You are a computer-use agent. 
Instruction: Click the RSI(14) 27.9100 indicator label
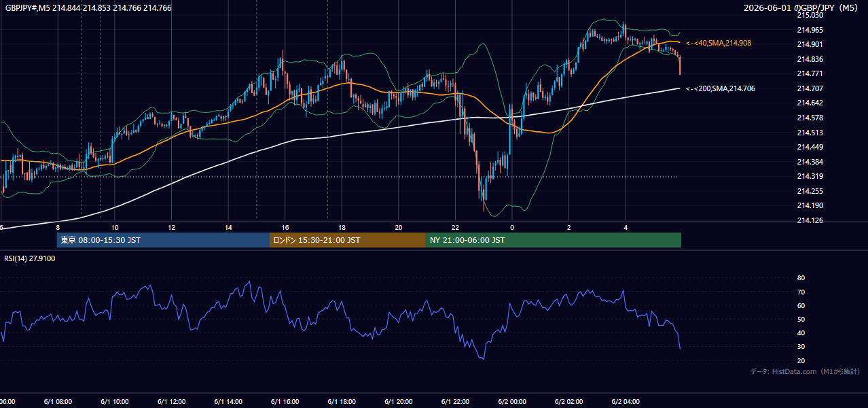point(30,258)
